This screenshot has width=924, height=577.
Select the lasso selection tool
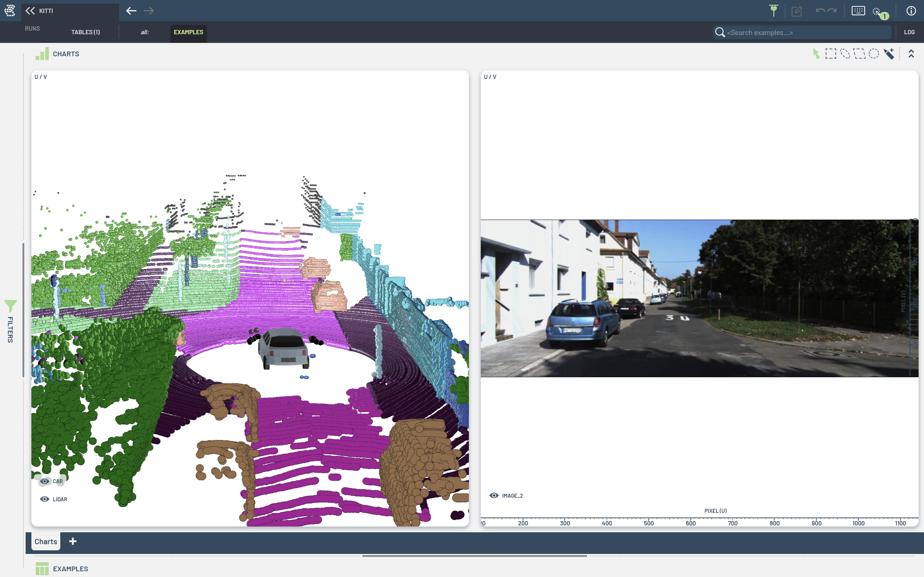tap(845, 54)
